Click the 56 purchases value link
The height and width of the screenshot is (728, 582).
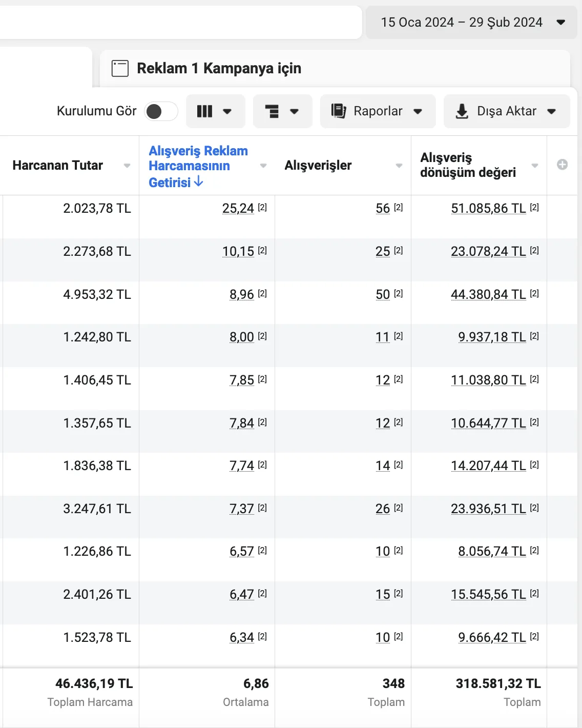coord(383,208)
